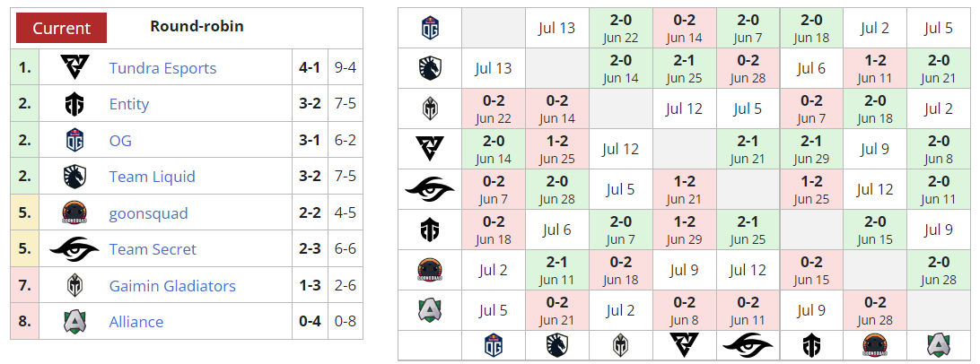Click Alliance logo in crosstable bottom-right corner
The height and width of the screenshot is (364, 980).
[x=938, y=346]
